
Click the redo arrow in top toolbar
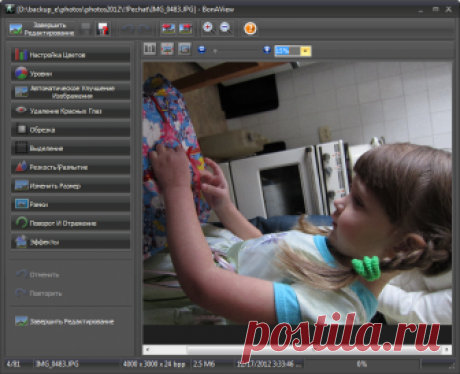(144, 29)
